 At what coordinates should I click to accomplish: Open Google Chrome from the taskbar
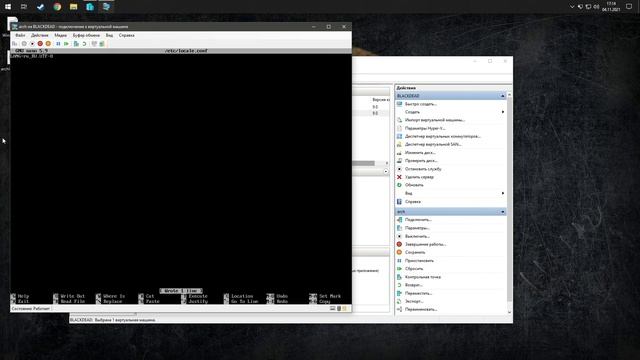(57, 7)
